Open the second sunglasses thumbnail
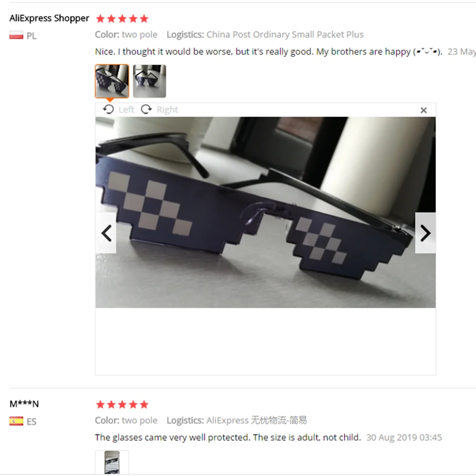This screenshot has height=476, width=476. coord(149,81)
